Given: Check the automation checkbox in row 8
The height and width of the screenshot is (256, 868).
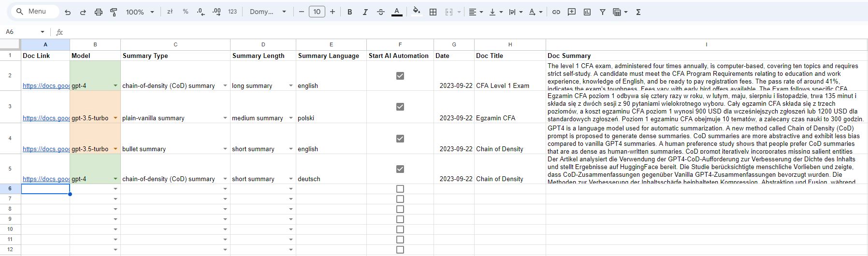Looking at the screenshot, I should (x=400, y=209).
